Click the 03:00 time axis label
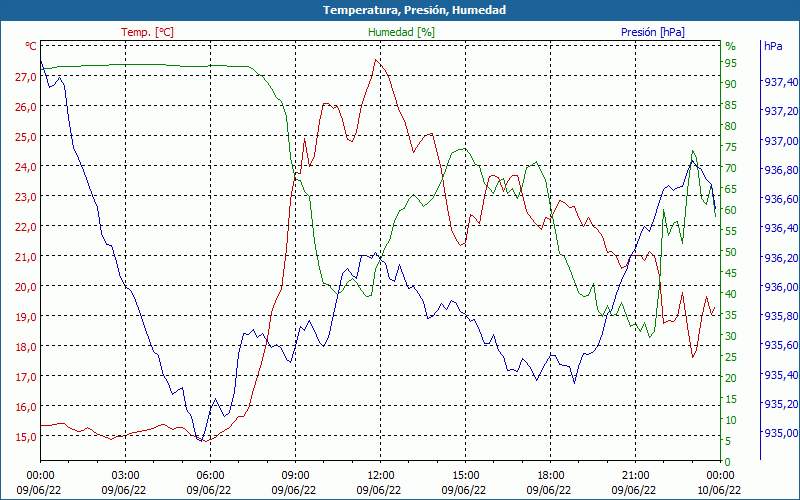The image size is (800, 500). tap(125, 476)
